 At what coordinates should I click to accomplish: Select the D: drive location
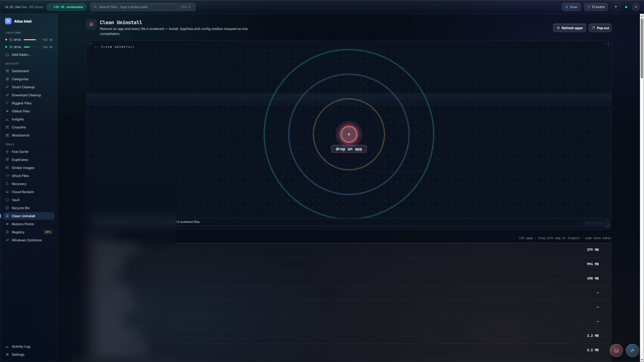point(29,47)
